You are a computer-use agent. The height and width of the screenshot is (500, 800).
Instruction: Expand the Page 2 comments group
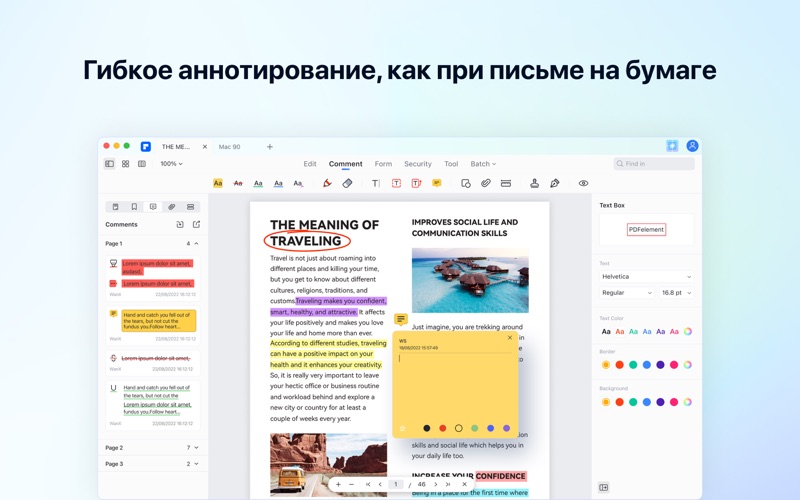pos(196,447)
